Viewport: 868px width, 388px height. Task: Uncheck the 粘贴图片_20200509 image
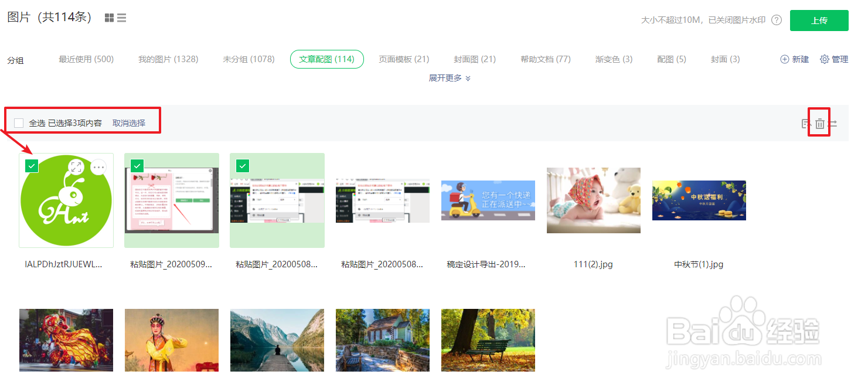point(137,166)
